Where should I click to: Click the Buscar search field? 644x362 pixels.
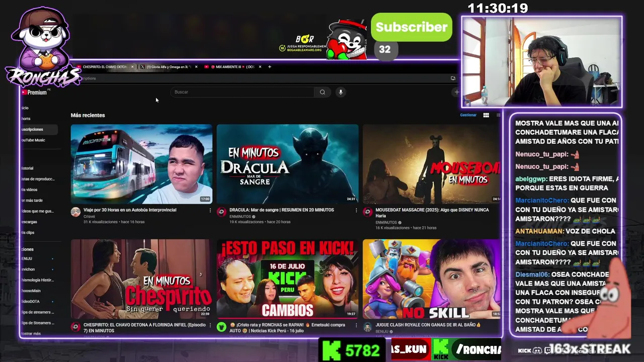click(243, 92)
